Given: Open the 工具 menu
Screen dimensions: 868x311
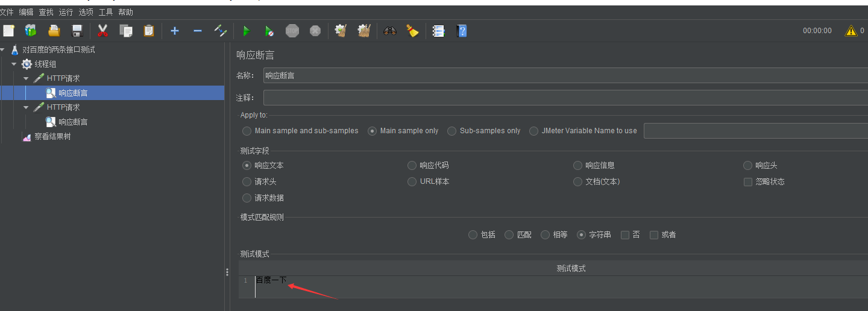Looking at the screenshot, I should [106, 12].
